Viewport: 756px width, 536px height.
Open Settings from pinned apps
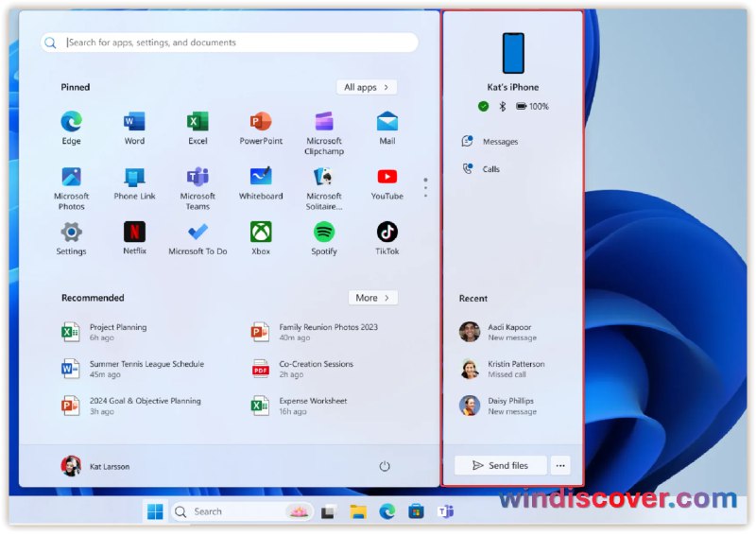pyautogui.click(x=72, y=238)
